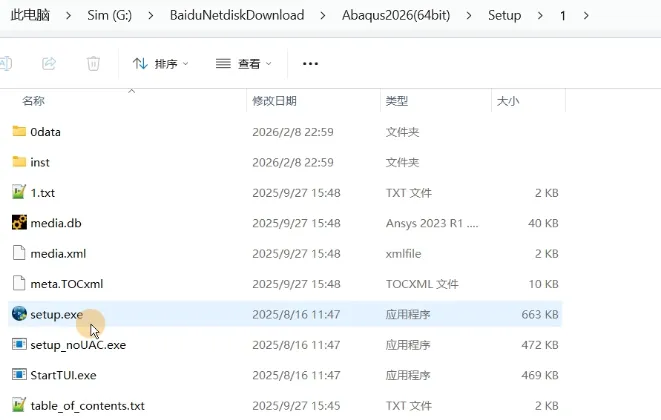Click the 0data folder icon

[x=19, y=131]
